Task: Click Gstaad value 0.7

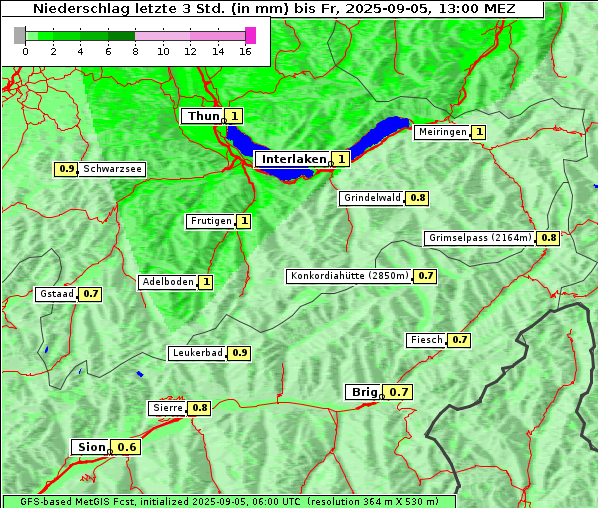Action: coord(90,294)
